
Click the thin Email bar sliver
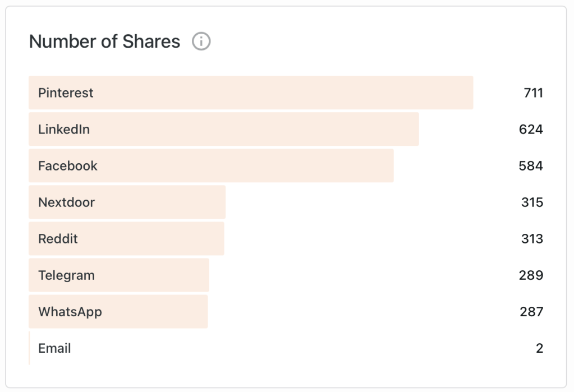(29, 348)
